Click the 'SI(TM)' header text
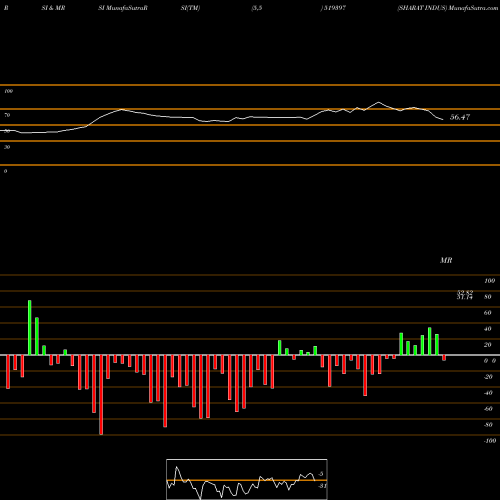 pos(190,8)
